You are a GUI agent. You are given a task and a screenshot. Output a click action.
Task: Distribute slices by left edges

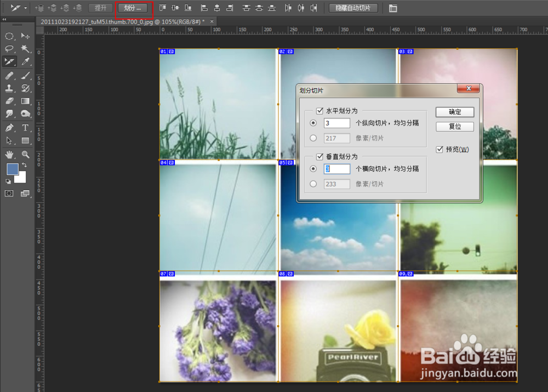(288, 8)
